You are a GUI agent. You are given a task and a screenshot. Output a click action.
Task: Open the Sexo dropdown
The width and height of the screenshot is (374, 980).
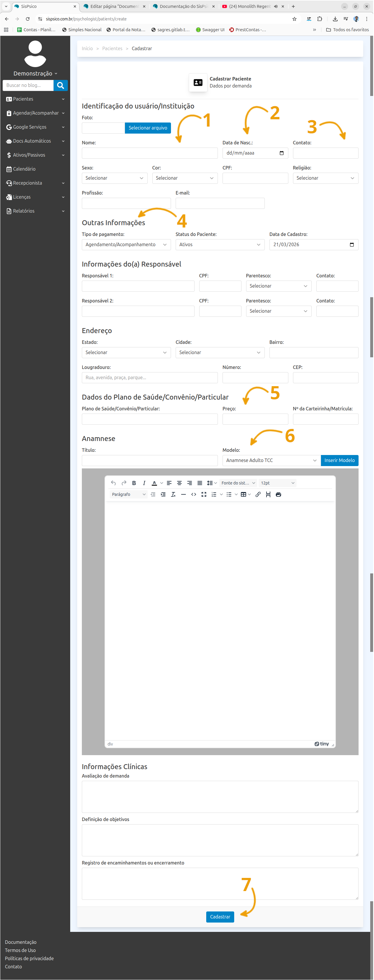tap(114, 178)
